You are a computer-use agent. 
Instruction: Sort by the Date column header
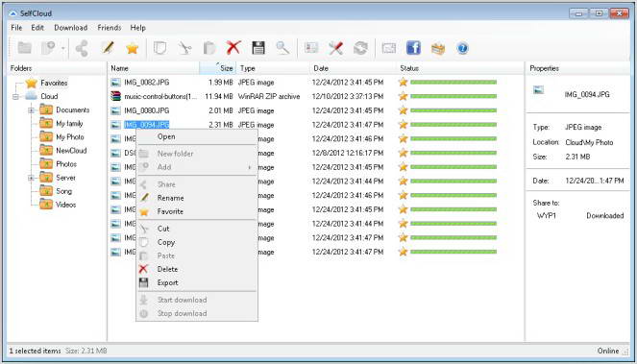(x=354, y=68)
